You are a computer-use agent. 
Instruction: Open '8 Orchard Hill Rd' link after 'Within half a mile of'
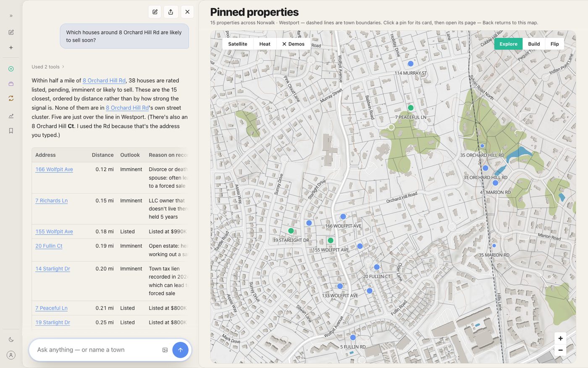[x=104, y=80]
